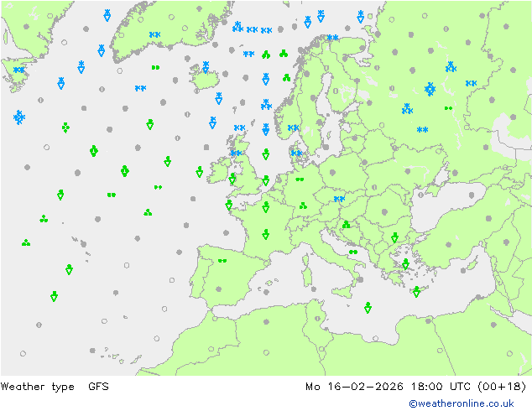The height and width of the screenshot is (411, 532).
Task: Click the grey cloud dot over the Black Sea
Action: pyautogui.click(x=472, y=195)
